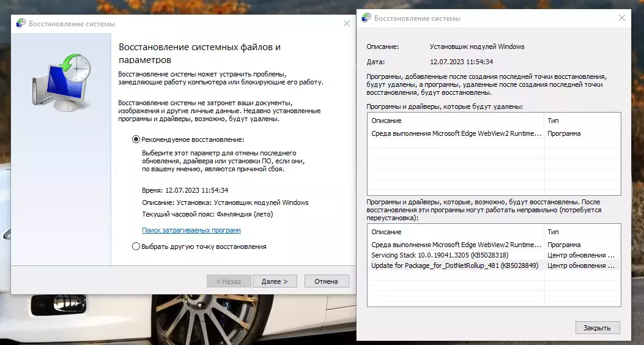This screenshot has width=644, height=345.
Task: Click the Отмена button
Action: [327, 281]
